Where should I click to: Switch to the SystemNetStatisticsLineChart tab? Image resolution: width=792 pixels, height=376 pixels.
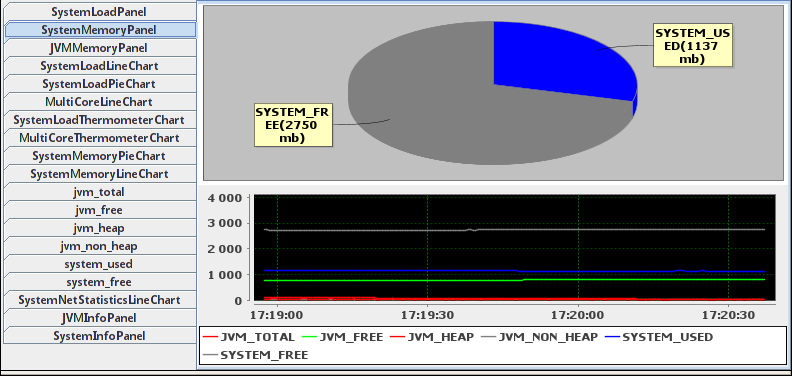[x=100, y=300]
